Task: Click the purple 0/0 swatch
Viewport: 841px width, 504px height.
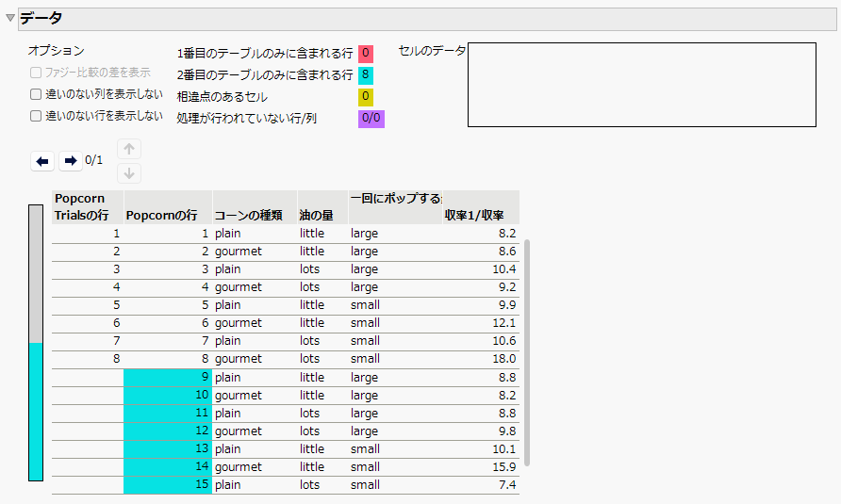Action: 371,119
